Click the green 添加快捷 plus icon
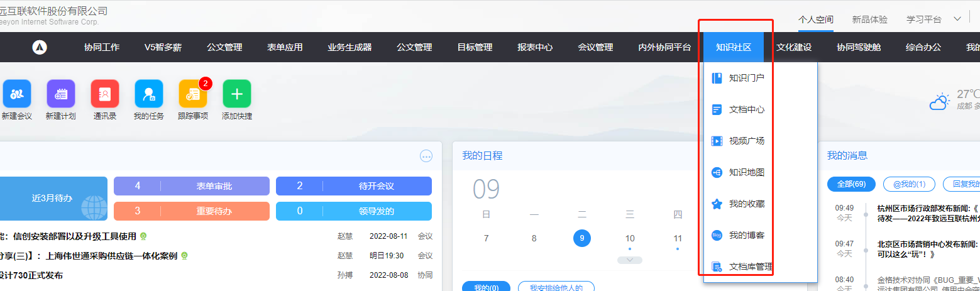This screenshot has width=980, height=291. pos(237,94)
